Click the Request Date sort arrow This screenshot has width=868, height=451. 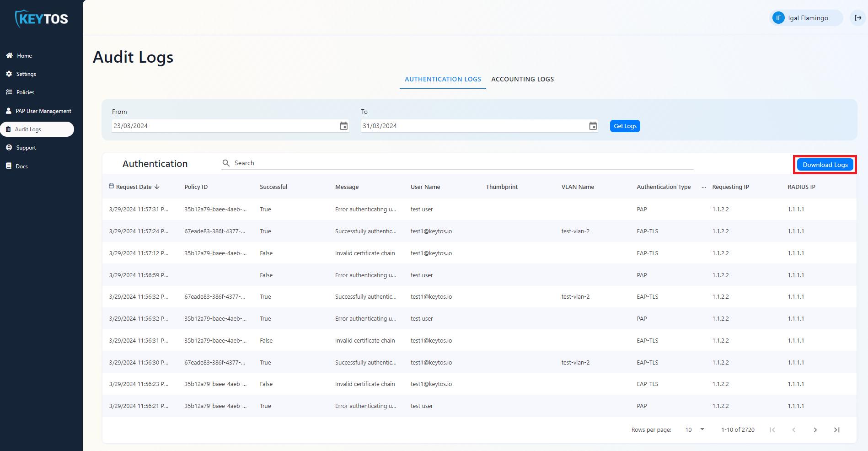point(157,187)
